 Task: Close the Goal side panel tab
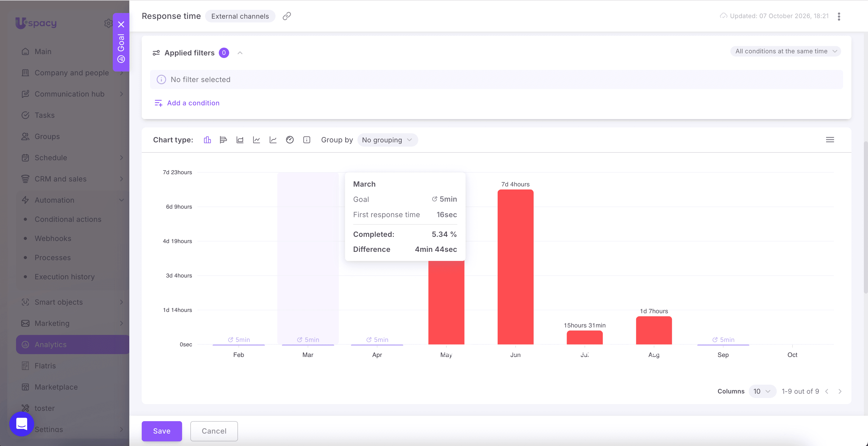[x=121, y=24]
